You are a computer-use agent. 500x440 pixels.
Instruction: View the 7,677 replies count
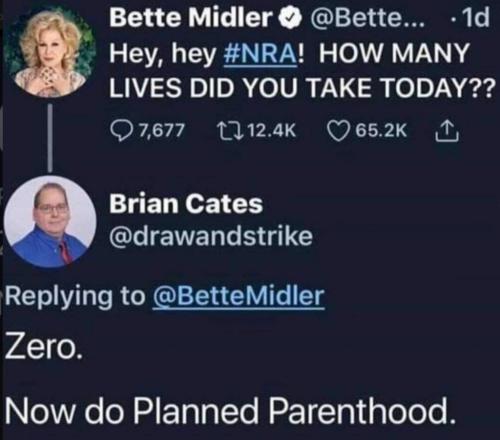click(161, 131)
